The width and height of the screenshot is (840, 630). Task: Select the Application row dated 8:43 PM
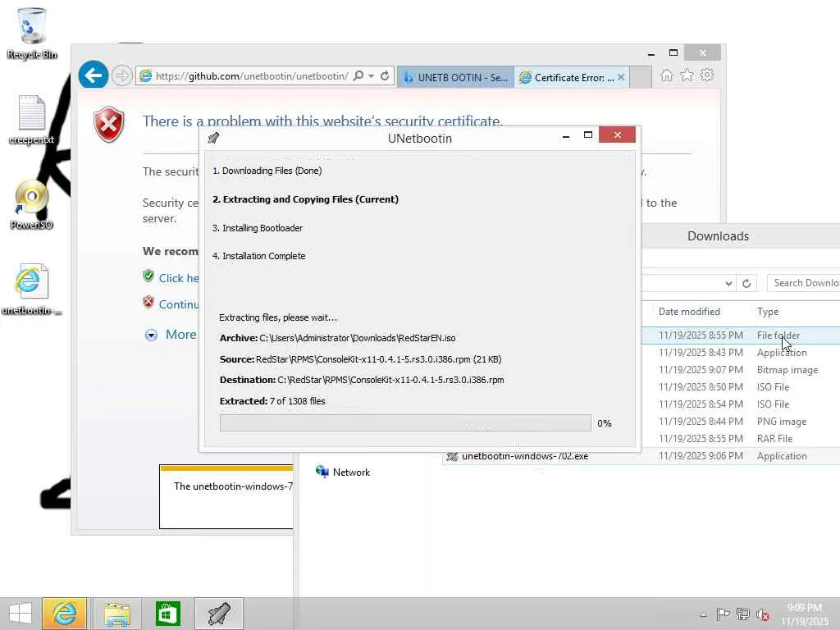pos(741,353)
